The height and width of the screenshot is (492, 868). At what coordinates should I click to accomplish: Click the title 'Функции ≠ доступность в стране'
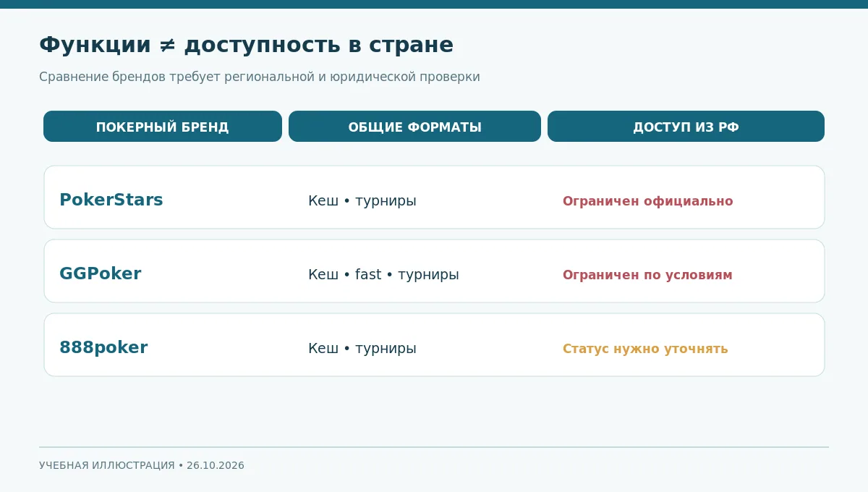[x=246, y=45]
